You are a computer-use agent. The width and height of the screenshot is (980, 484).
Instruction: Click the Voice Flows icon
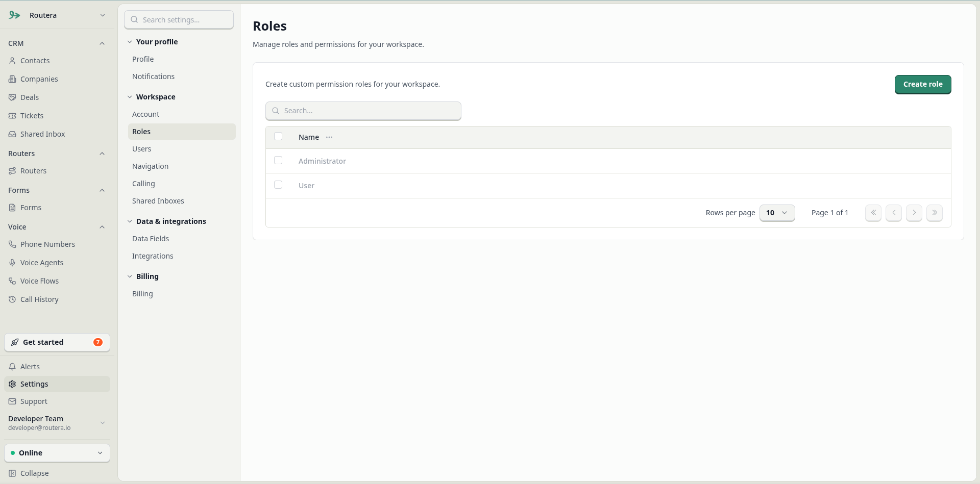[12, 281]
